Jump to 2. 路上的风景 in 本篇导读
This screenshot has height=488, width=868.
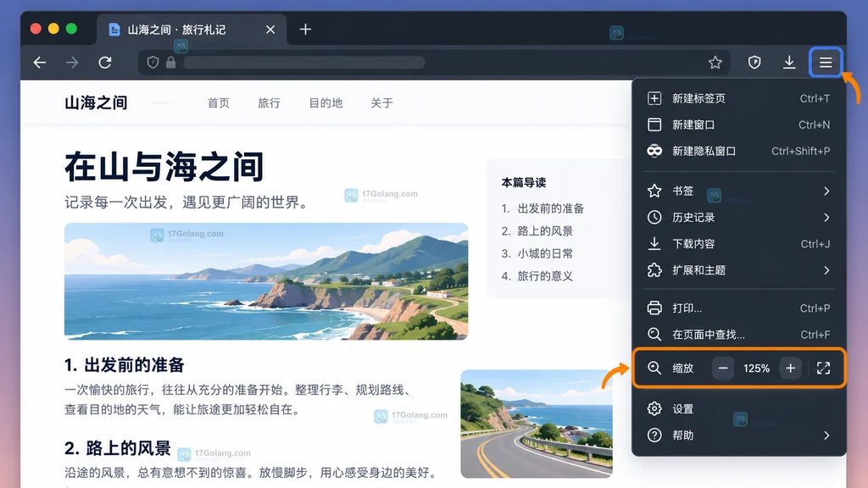click(x=537, y=231)
